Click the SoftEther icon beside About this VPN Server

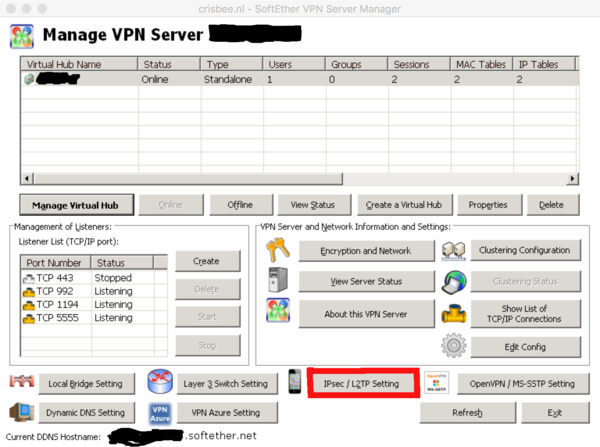coord(278,310)
